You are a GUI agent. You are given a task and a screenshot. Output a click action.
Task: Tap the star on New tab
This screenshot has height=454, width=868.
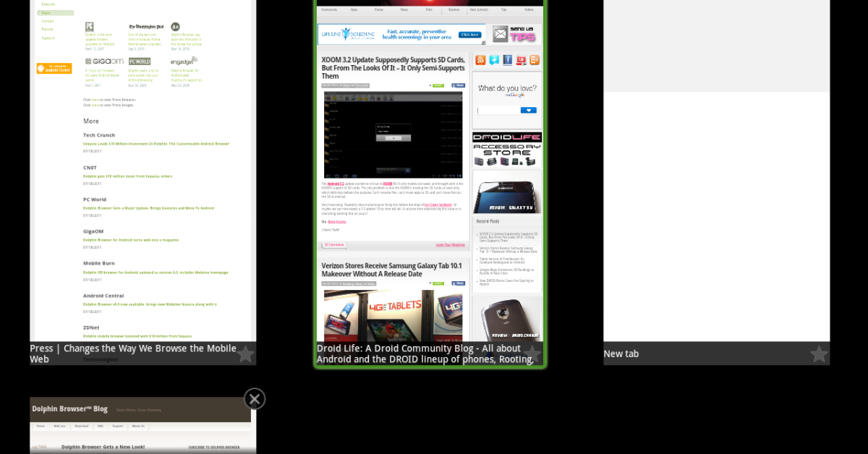pyautogui.click(x=818, y=354)
